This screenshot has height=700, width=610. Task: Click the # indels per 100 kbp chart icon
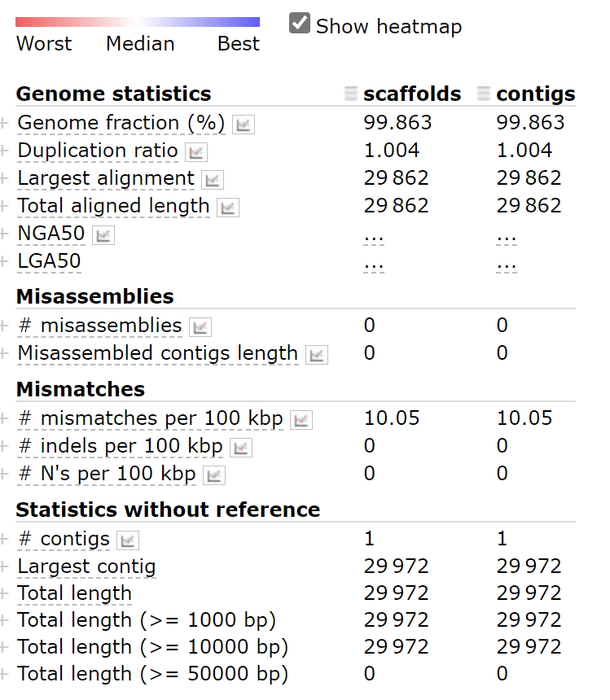click(241, 448)
